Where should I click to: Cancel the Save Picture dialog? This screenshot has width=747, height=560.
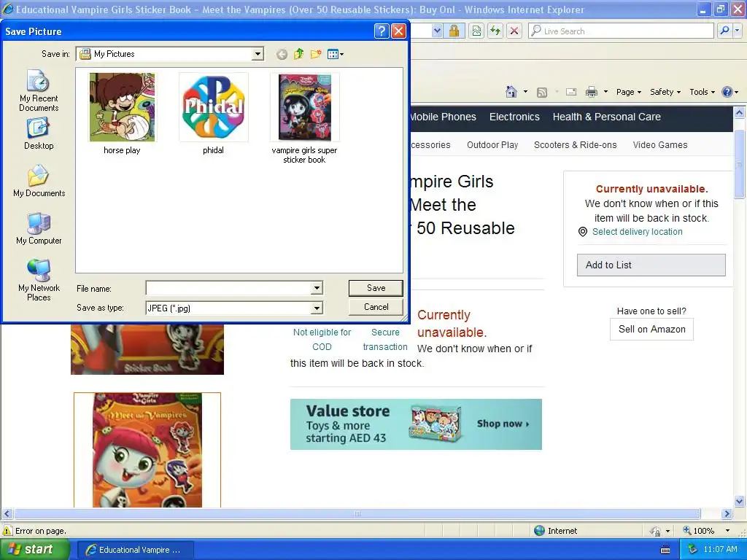(376, 307)
